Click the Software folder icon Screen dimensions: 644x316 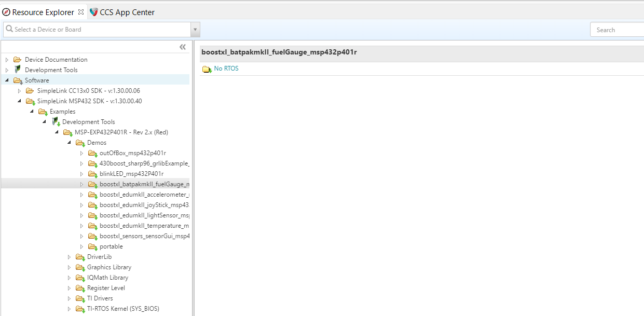[x=18, y=80]
